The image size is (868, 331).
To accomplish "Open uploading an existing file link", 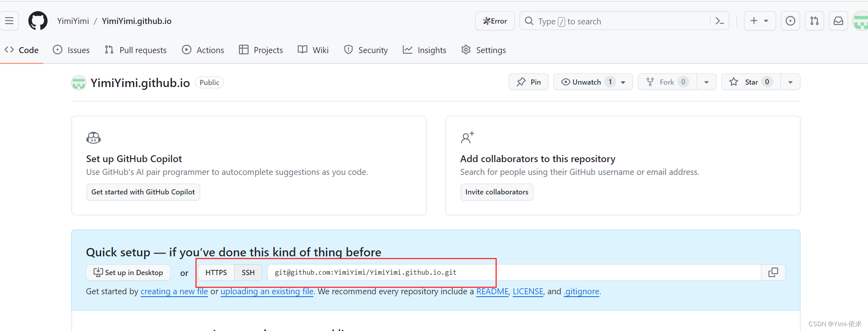I will (267, 291).
